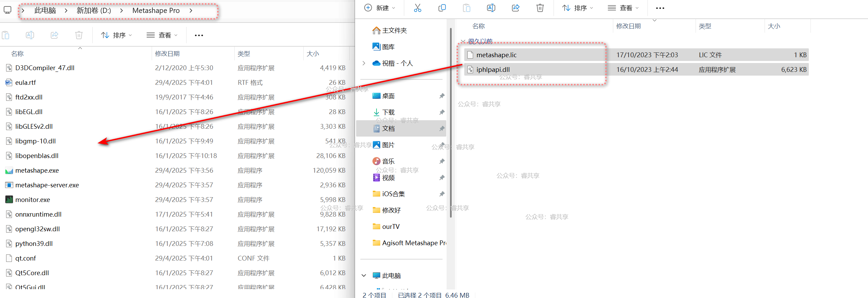The height and width of the screenshot is (298, 868).
Task: Open 音乐 in quick access
Action: (388, 161)
